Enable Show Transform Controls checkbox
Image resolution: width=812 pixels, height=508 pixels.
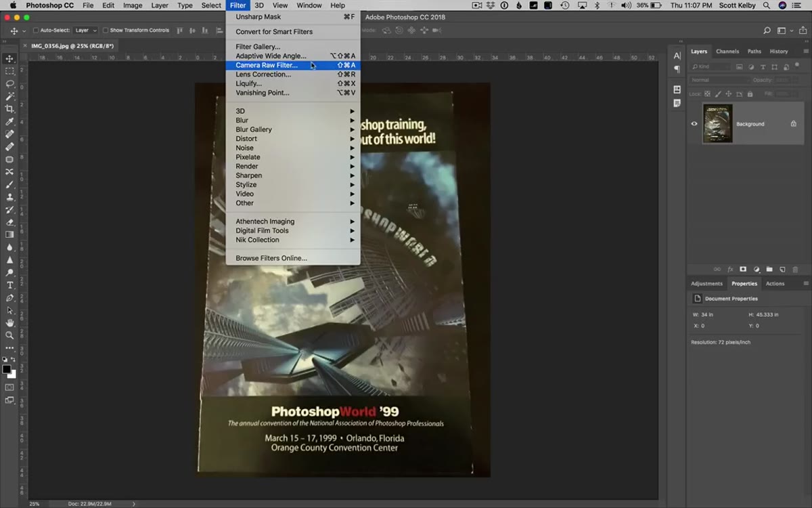point(106,30)
